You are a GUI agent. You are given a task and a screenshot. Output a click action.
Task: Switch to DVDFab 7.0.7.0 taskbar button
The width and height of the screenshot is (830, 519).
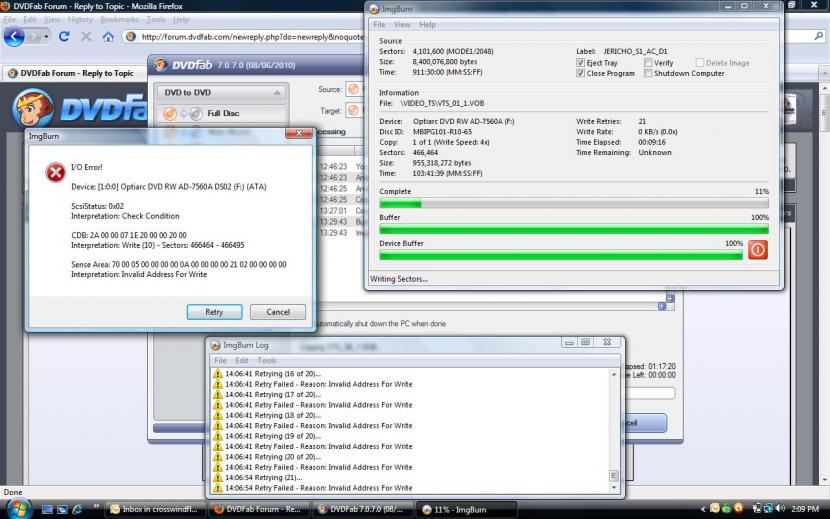363,509
